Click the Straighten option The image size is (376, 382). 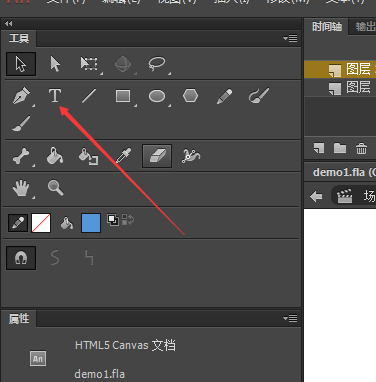tap(89, 258)
